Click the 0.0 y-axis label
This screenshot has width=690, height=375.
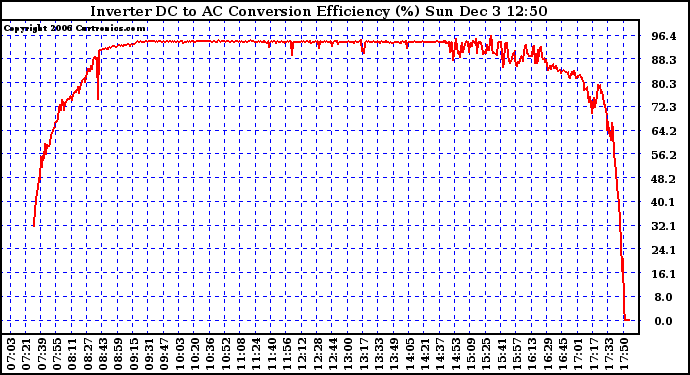664,321
